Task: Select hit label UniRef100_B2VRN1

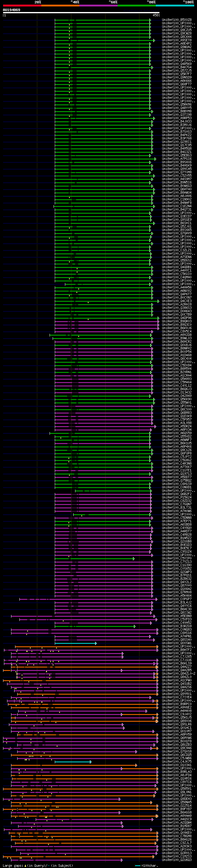Action: tap(177, 372)
